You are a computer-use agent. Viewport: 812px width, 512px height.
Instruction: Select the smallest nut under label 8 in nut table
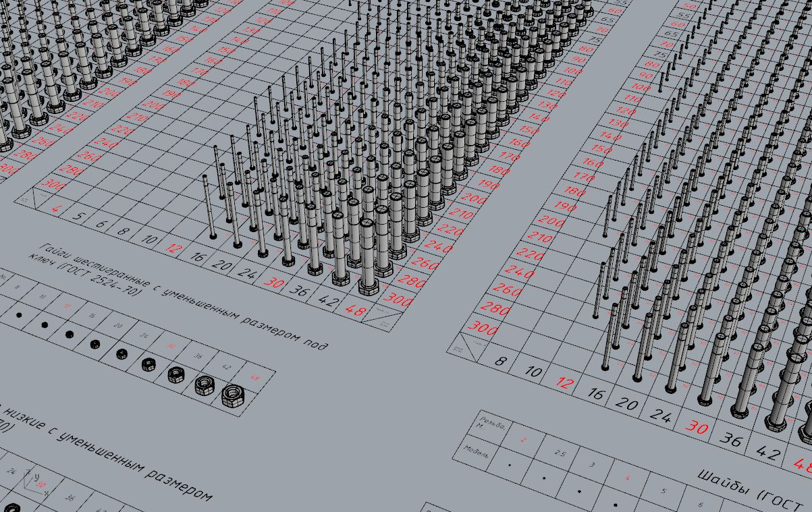click(x=20, y=315)
